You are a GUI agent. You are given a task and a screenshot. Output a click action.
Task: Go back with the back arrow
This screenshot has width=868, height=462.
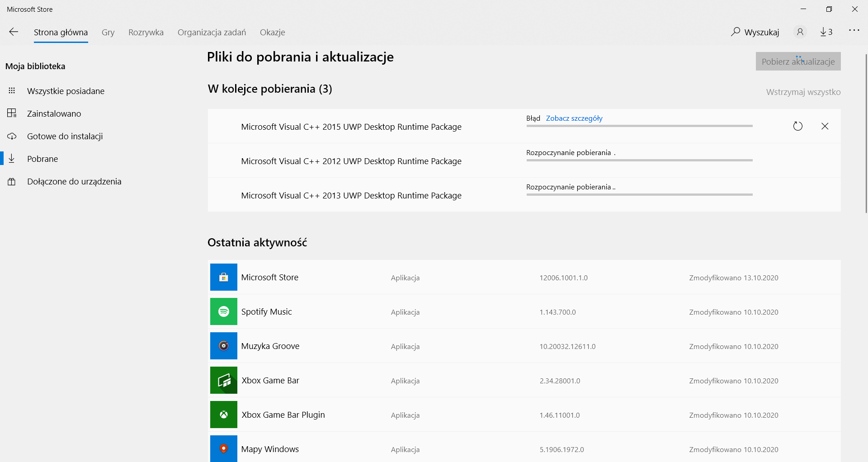[x=14, y=32]
